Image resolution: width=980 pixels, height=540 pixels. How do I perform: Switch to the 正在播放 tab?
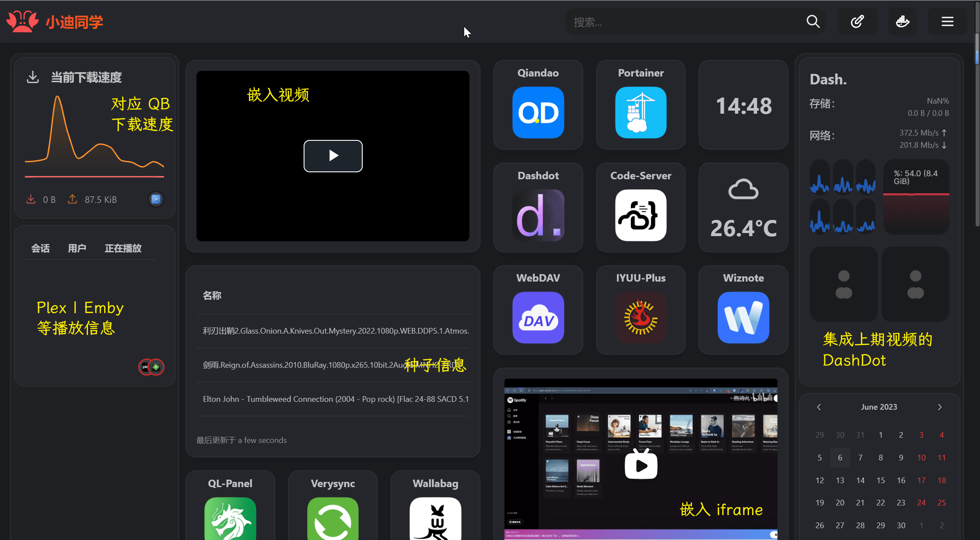click(x=123, y=248)
